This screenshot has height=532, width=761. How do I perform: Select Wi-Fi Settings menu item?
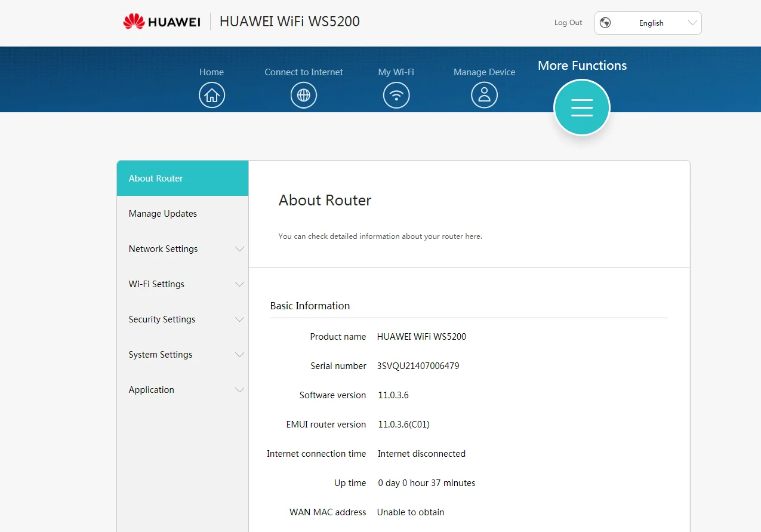pyautogui.click(x=183, y=284)
